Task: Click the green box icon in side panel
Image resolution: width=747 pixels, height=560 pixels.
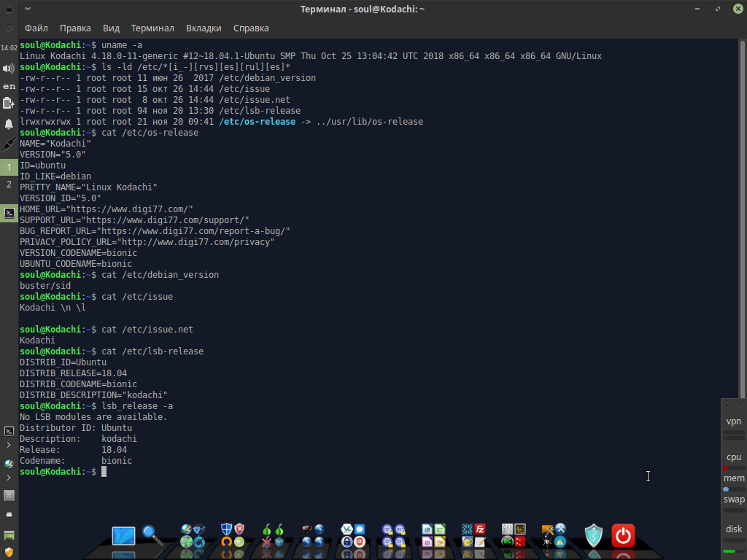Action: 9,535
